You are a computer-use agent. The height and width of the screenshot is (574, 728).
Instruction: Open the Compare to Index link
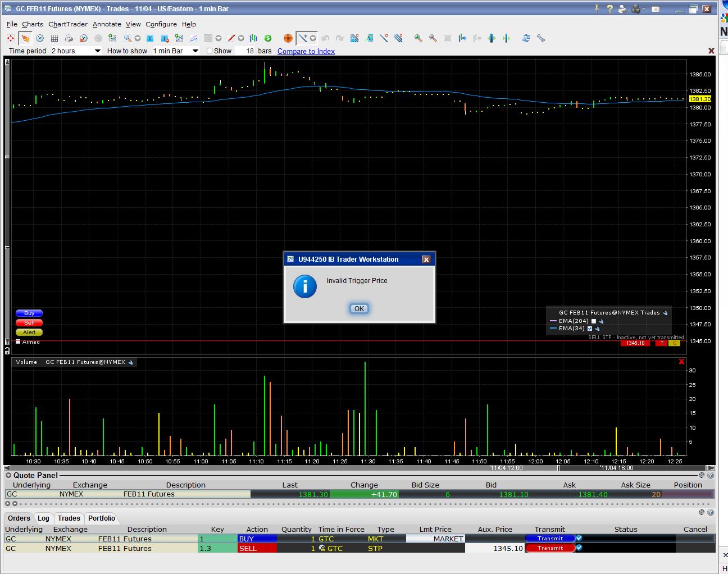(306, 51)
